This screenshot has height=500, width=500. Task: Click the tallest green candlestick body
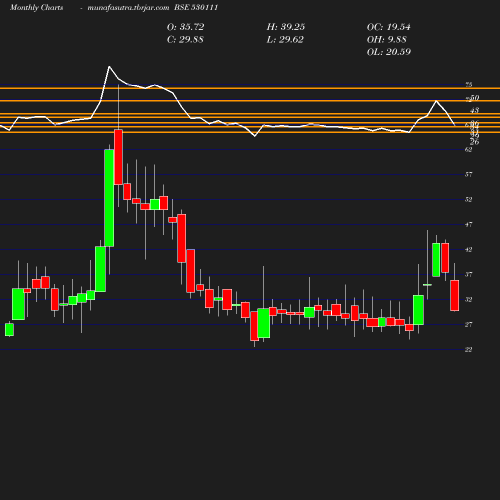tap(109, 198)
